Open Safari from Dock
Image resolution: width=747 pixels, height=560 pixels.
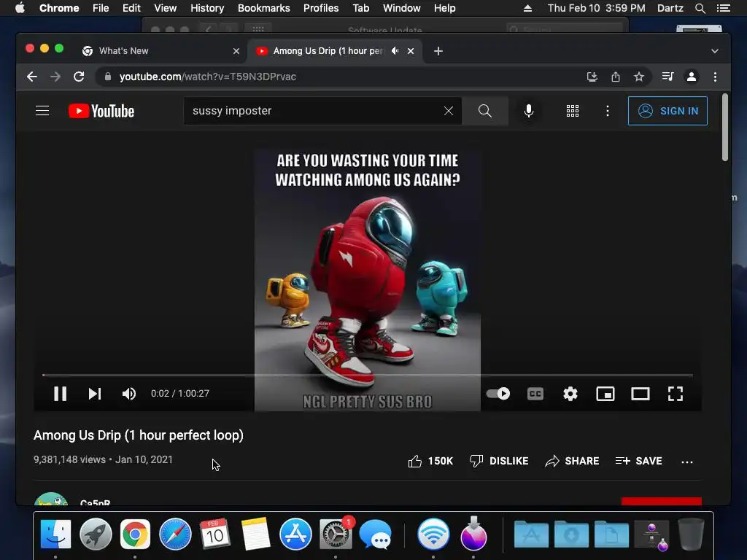(175, 534)
